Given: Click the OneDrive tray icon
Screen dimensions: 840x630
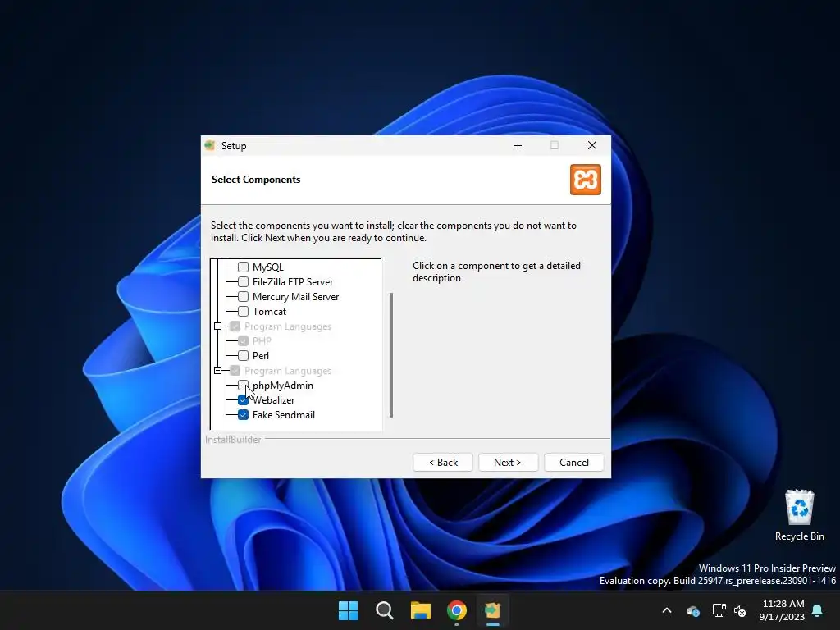Looking at the screenshot, I should (x=692, y=610).
